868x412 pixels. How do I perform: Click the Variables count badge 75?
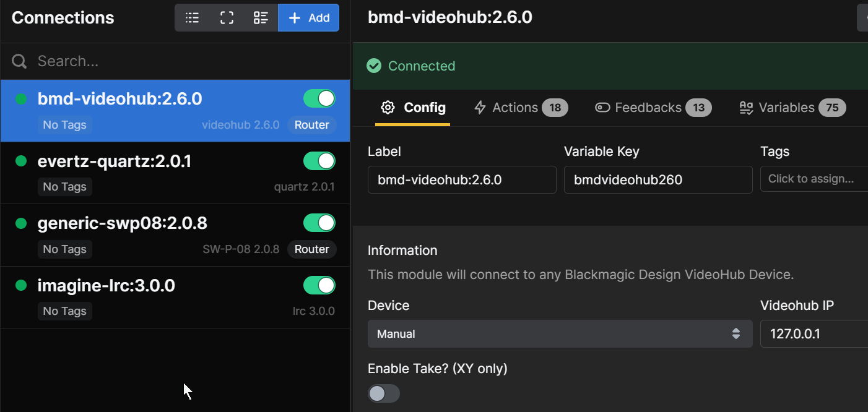coord(832,108)
